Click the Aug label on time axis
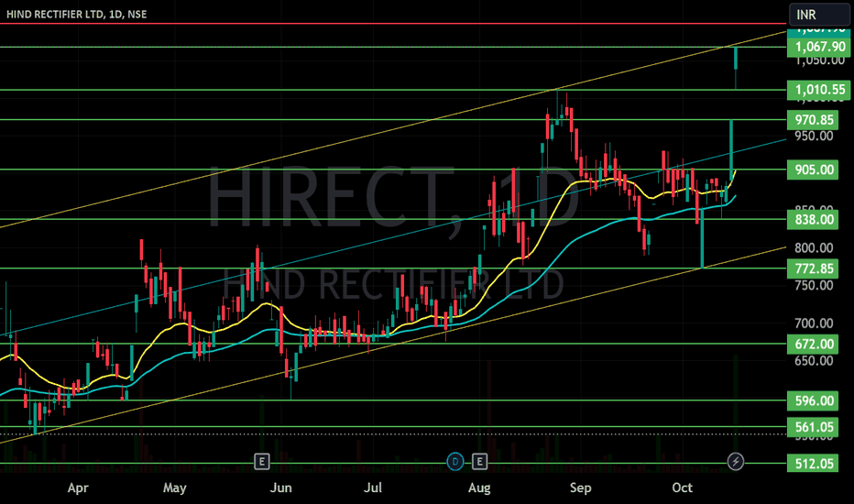Image resolution: width=854 pixels, height=504 pixels. pyautogui.click(x=479, y=488)
